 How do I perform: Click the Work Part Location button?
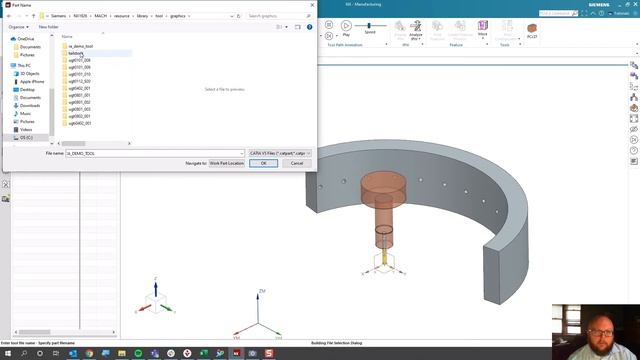[227, 163]
